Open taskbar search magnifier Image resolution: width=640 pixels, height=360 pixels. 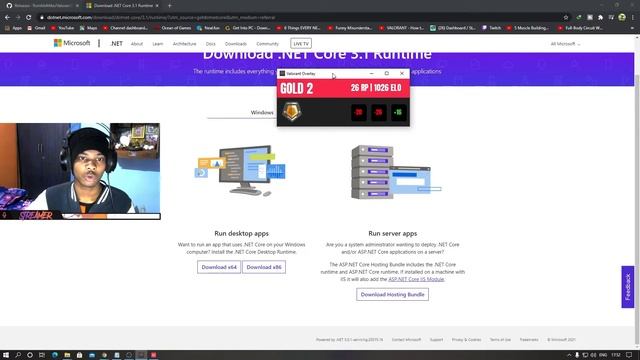coord(18,355)
